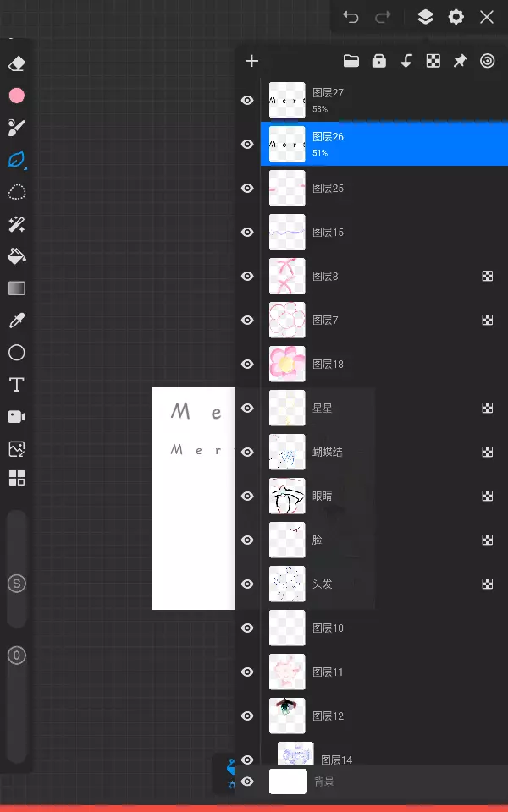Select the Paint Bucket fill tool
508x812 pixels.
click(x=17, y=256)
